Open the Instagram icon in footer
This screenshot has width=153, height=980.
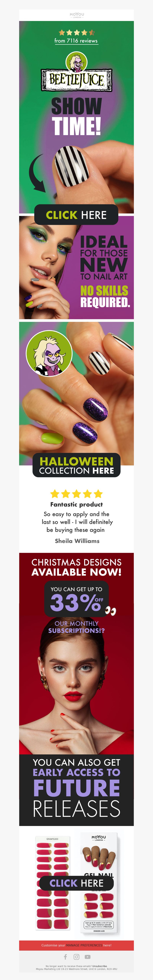76,957
